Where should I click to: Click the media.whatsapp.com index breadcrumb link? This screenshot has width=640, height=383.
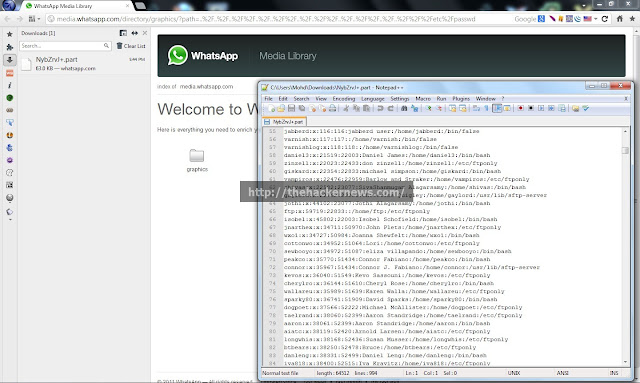(206, 87)
